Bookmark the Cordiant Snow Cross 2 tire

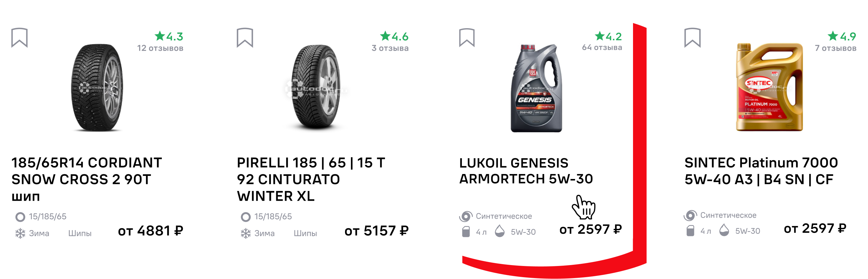tap(19, 37)
